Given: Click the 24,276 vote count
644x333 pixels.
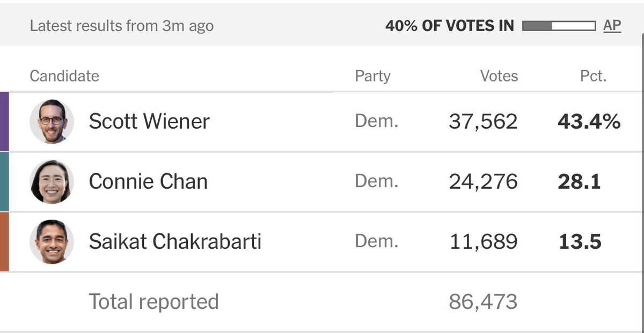Looking at the screenshot, I should click(x=483, y=182).
